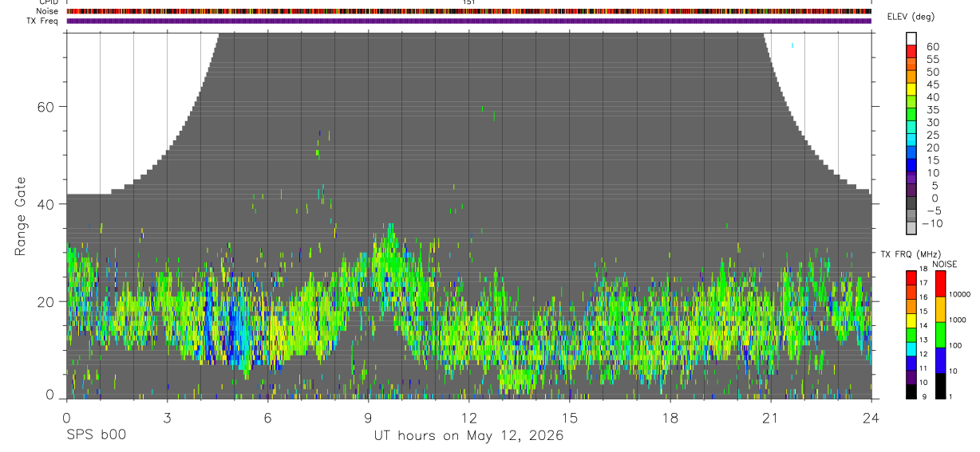The width and height of the screenshot is (980, 452).
Task: Click the white top elevation colorbar swatch
Action: point(912,38)
